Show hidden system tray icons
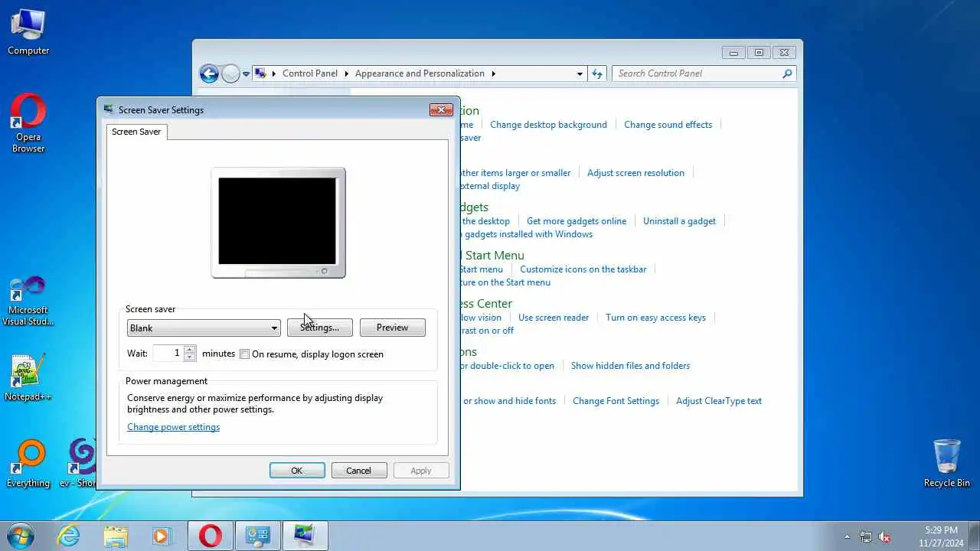Screen dimensions: 980x551 pyautogui.click(x=847, y=536)
